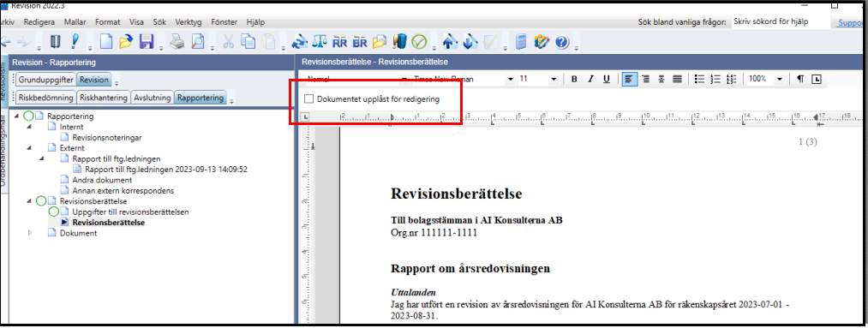Click the blue exclamation mark icon
868x328 pixels.
tap(75, 41)
